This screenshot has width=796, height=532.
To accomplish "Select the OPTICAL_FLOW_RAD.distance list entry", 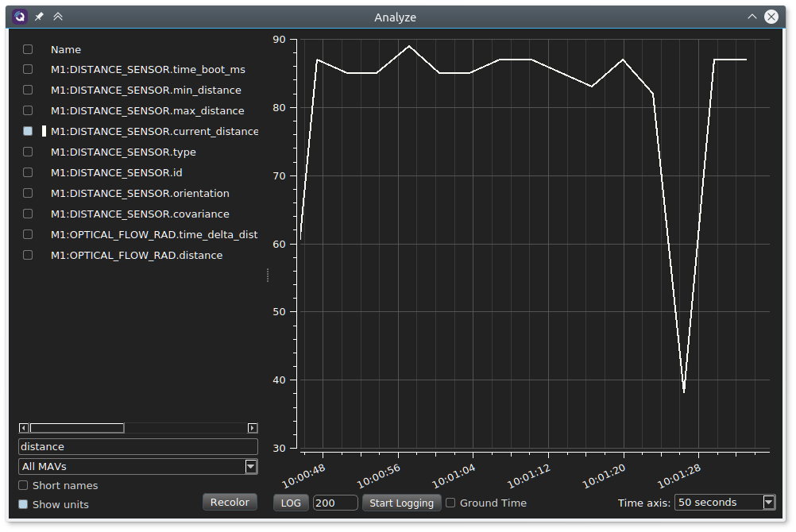I will [x=137, y=255].
